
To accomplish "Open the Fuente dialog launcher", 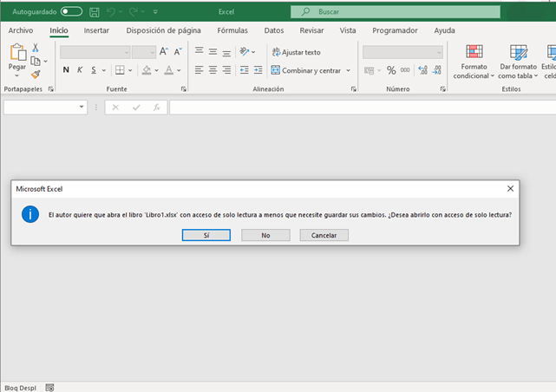I will pyautogui.click(x=184, y=89).
